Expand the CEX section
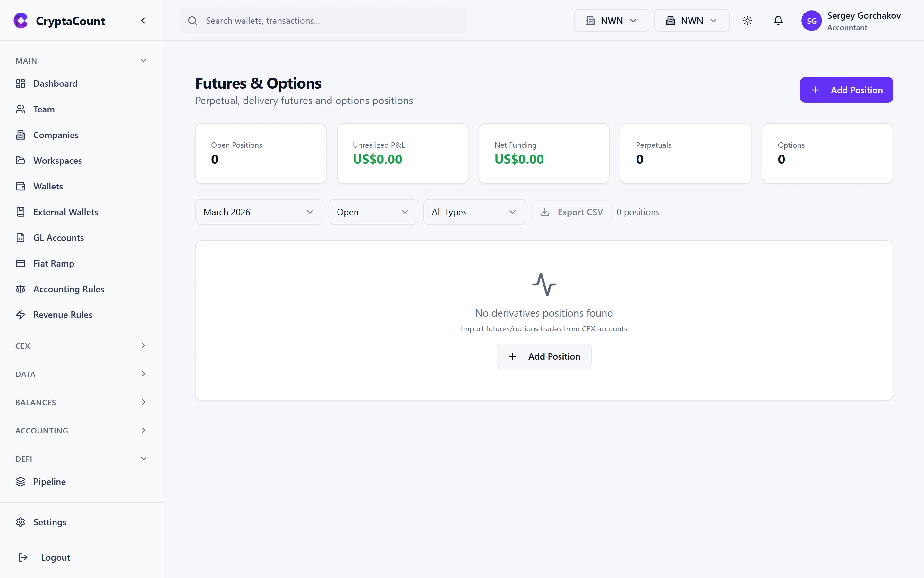Screen dimensions: 924x578 143,346
